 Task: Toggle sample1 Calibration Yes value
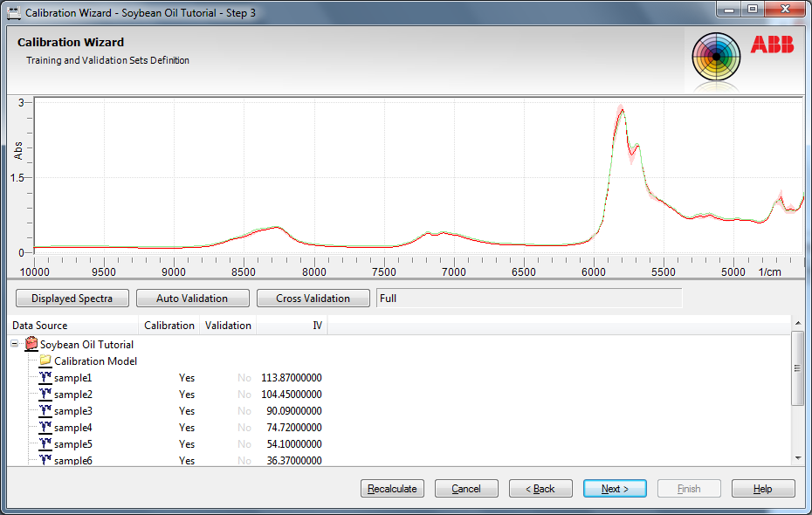point(187,378)
